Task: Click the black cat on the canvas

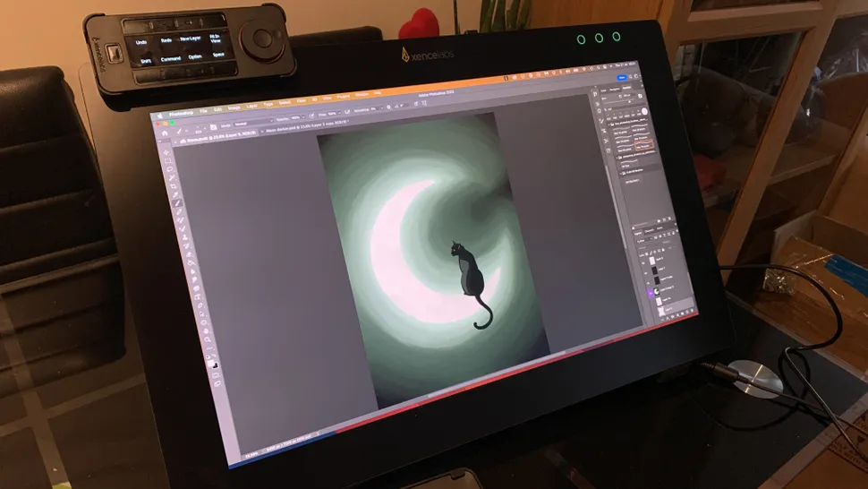Action: click(x=470, y=276)
